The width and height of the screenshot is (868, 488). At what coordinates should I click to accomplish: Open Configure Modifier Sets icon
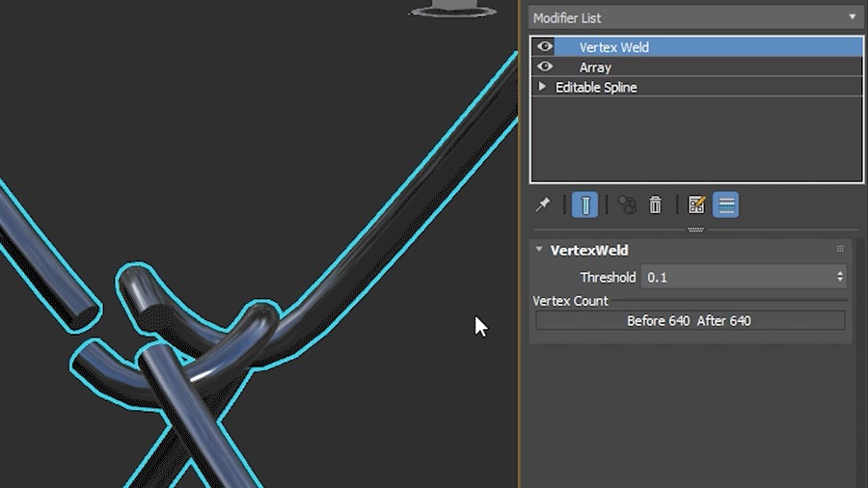point(697,204)
